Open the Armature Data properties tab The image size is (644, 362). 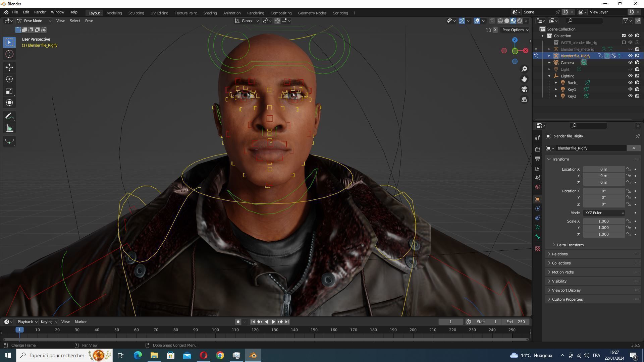click(538, 227)
